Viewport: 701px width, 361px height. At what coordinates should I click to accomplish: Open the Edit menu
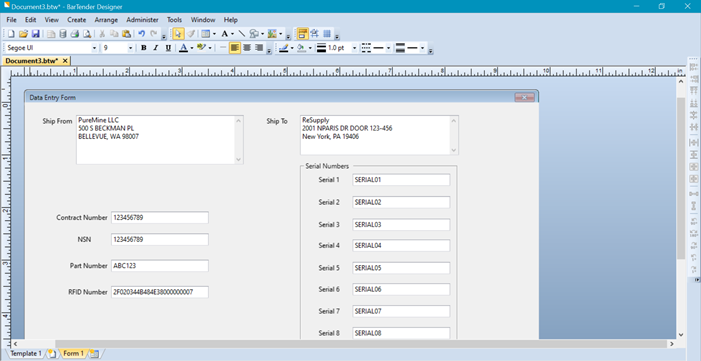[x=30, y=20]
